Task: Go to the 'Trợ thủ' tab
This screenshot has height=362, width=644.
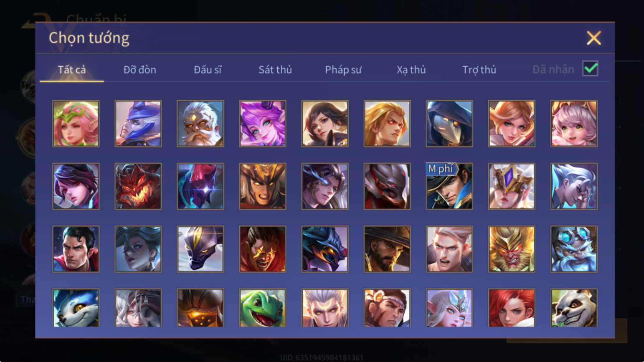Action: click(x=479, y=70)
